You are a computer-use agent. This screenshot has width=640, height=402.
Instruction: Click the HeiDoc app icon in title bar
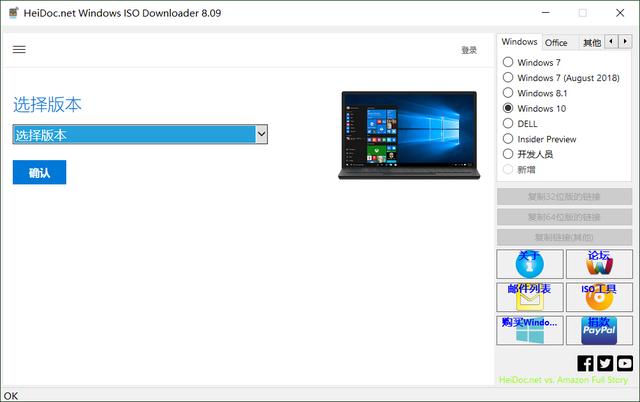(13, 13)
